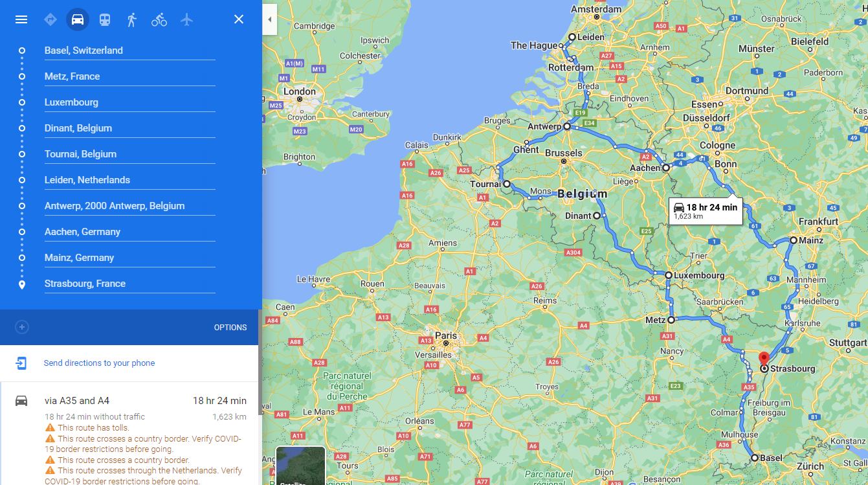The width and height of the screenshot is (868, 485).
Task: Edit the Basel, Switzerland starting point field
Action: click(129, 51)
